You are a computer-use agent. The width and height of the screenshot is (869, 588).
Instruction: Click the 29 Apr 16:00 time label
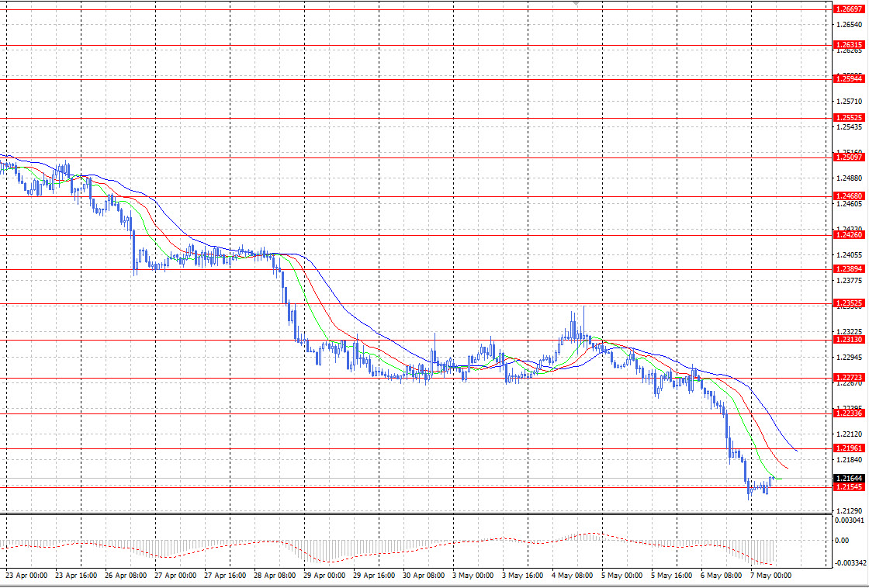point(374,576)
